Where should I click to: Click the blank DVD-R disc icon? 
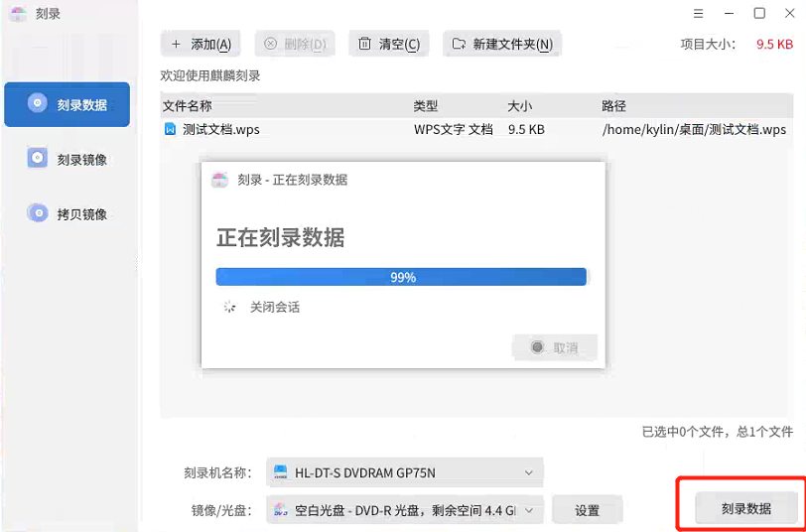(281, 510)
